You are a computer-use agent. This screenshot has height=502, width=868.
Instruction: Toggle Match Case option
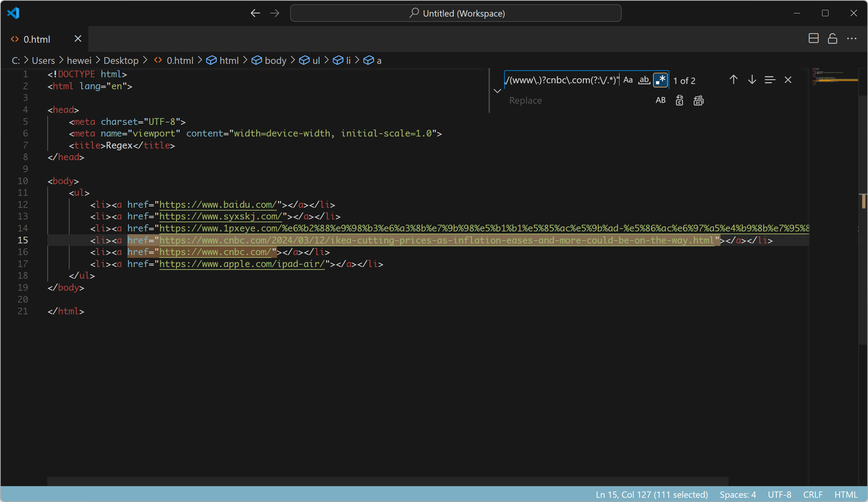tap(628, 80)
